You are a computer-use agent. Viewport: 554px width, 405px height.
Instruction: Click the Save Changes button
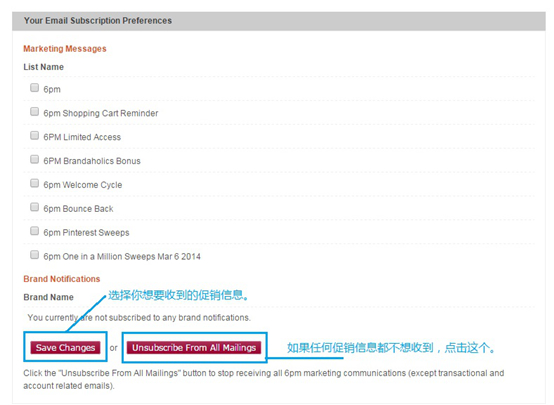click(65, 348)
